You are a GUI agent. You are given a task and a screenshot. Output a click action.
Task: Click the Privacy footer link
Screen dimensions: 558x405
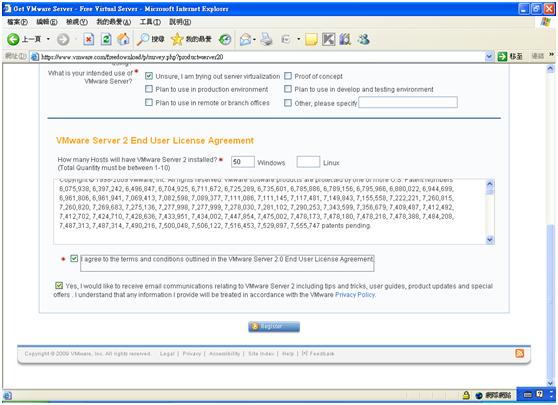tap(192, 353)
